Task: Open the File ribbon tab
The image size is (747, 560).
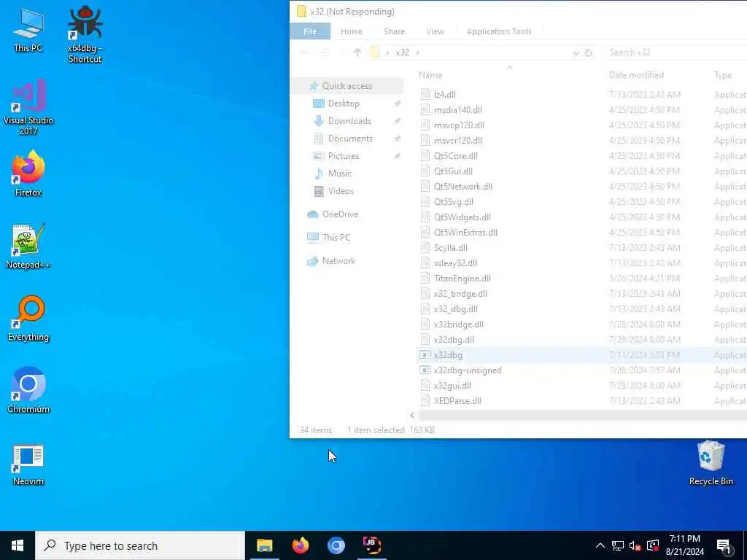Action: pos(310,31)
